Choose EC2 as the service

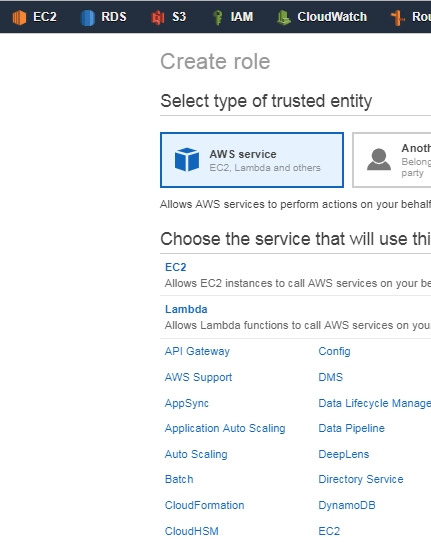tap(176, 267)
